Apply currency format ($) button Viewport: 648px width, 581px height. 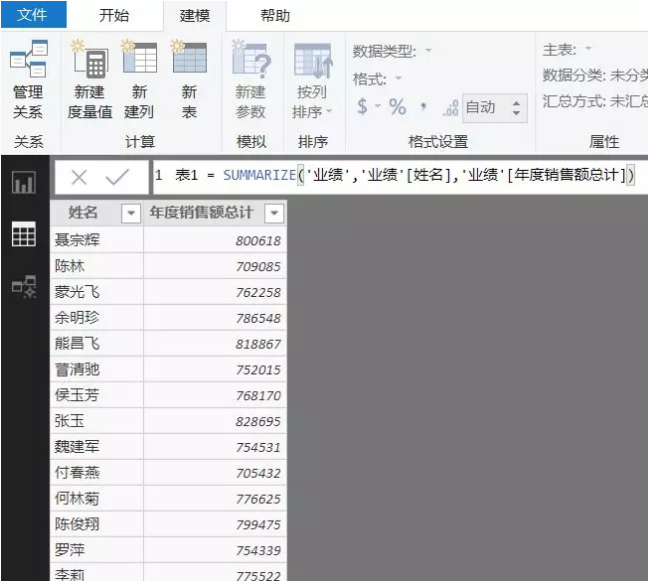pyautogui.click(x=362, y=107)
